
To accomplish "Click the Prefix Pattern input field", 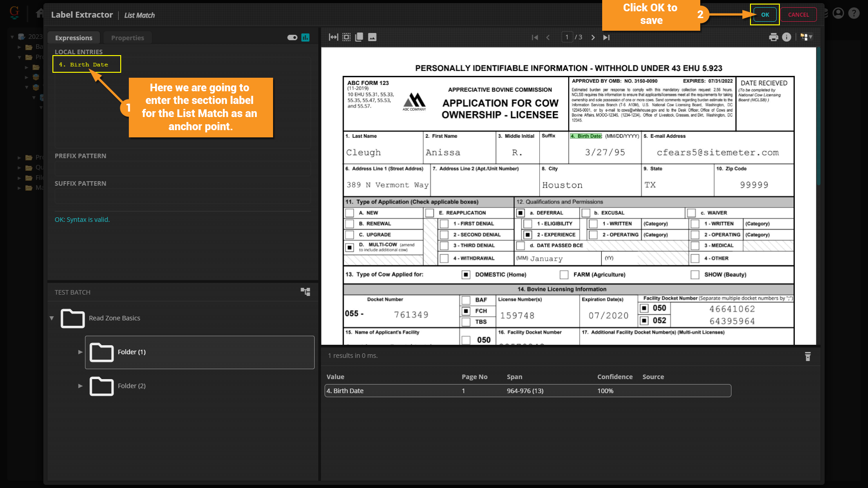I will pos(183,169).
